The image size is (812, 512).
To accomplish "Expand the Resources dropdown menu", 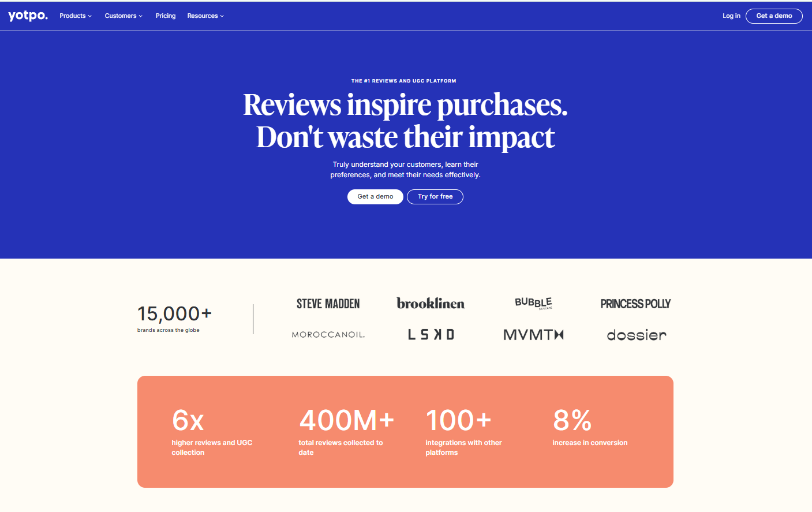I will [x=205, y=16].
